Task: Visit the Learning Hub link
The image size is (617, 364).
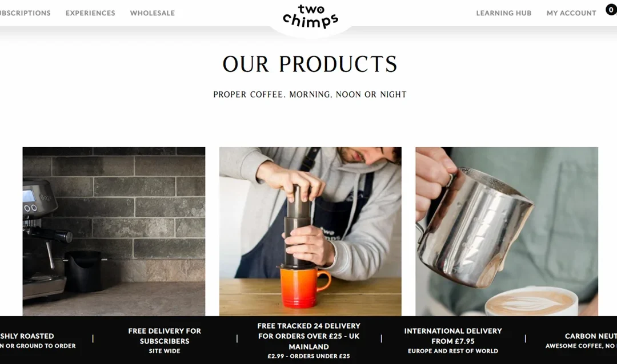Action: (x=504, y=13)
